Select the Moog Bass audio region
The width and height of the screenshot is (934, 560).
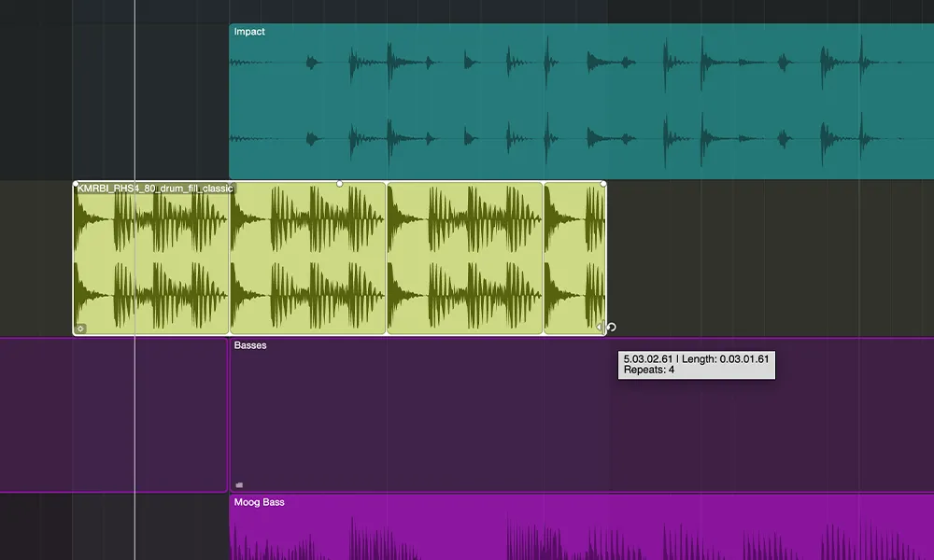pos(581,527)
